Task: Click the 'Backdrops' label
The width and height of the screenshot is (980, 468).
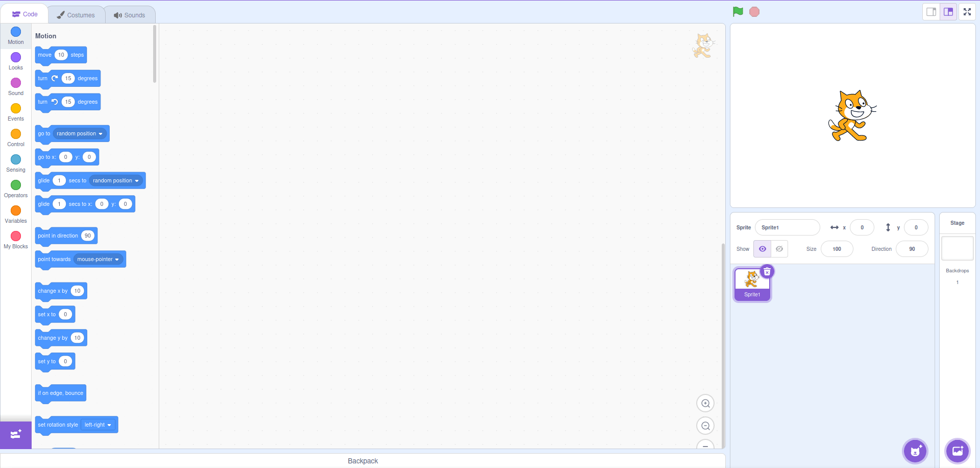Action: [x=958, y=271]
